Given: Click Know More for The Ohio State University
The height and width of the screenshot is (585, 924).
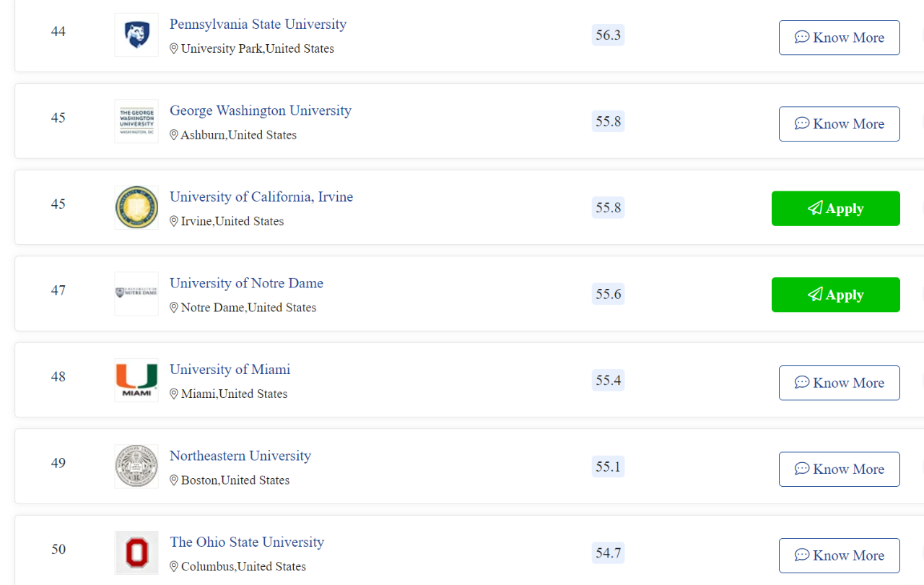Looking at the screenshot, I should (x=840, y=555).
